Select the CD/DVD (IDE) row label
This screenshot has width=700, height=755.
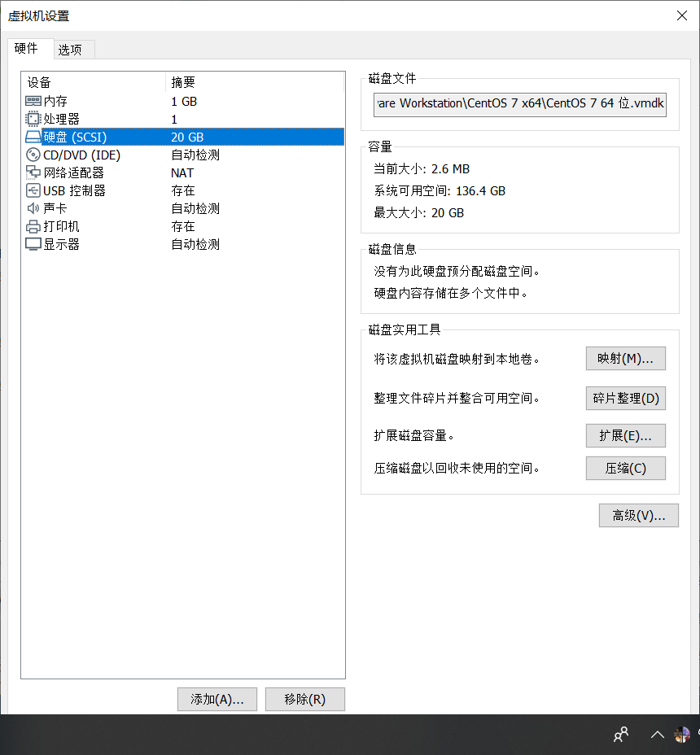click(82, 155)
